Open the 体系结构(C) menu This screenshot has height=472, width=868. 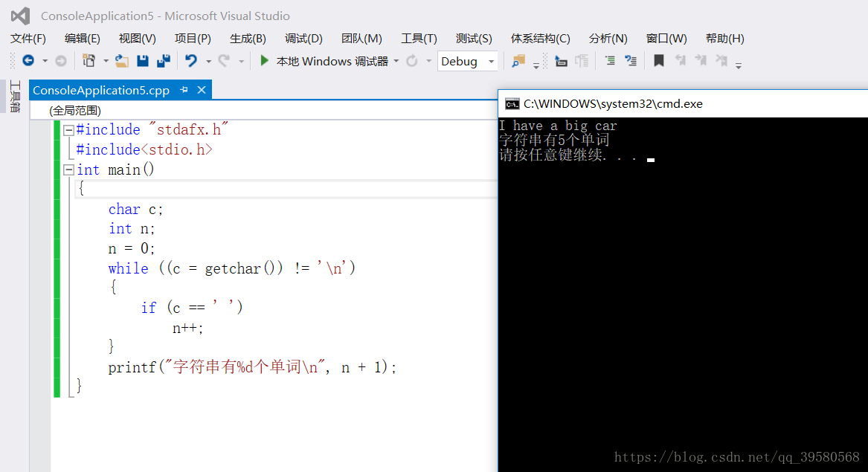[x=540, y=38]
